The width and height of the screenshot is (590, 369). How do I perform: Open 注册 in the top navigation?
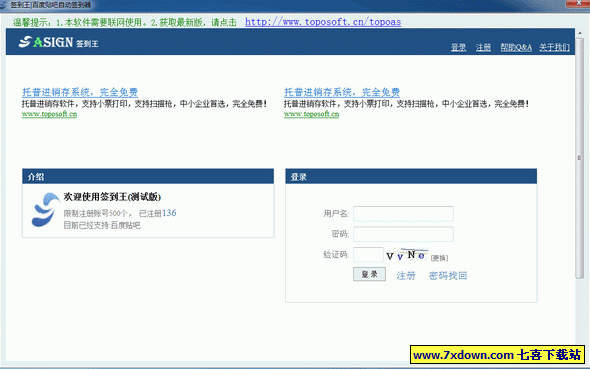[483, 47]
